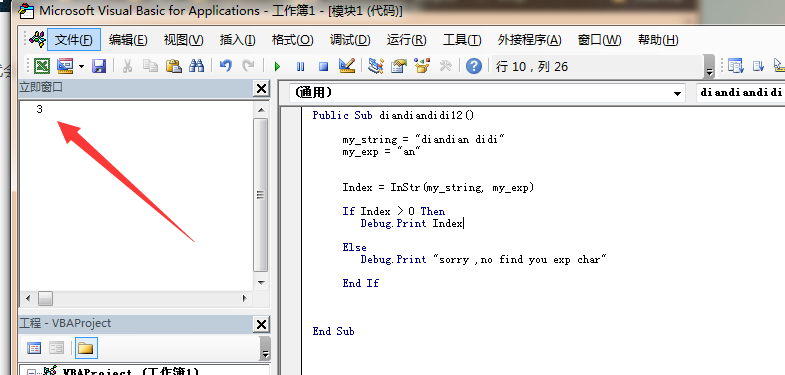Open the 调试(D) menu

pos(350,40)
